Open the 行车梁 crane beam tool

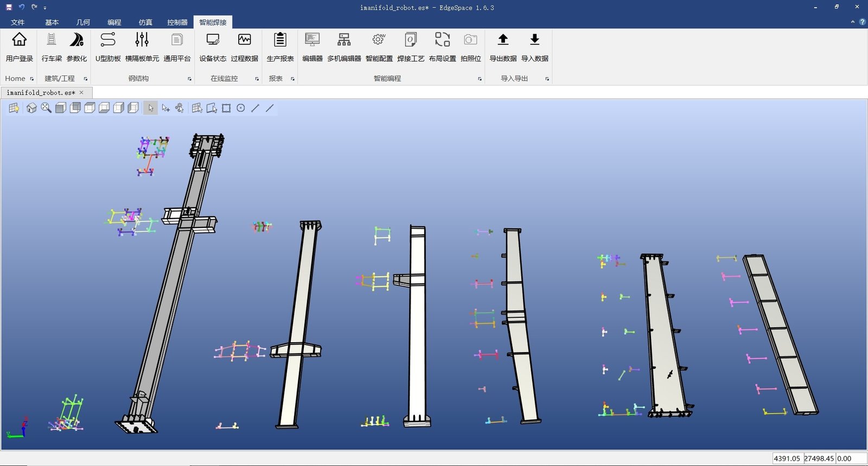(x=52, y=47)
